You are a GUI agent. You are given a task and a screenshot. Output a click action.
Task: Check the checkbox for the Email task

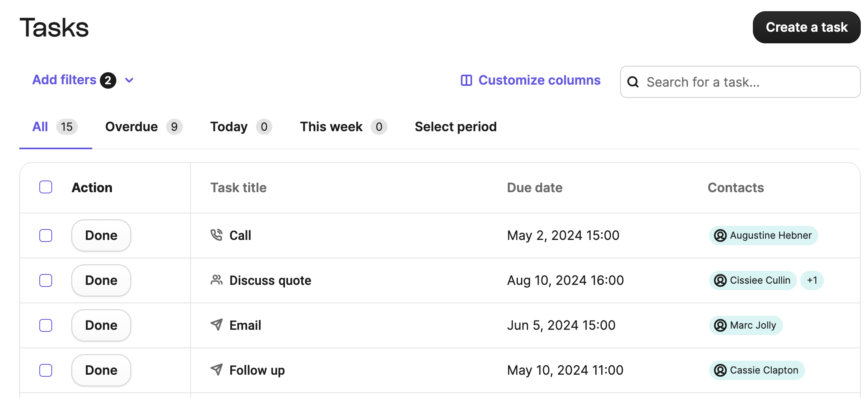(x=46, y=325)
